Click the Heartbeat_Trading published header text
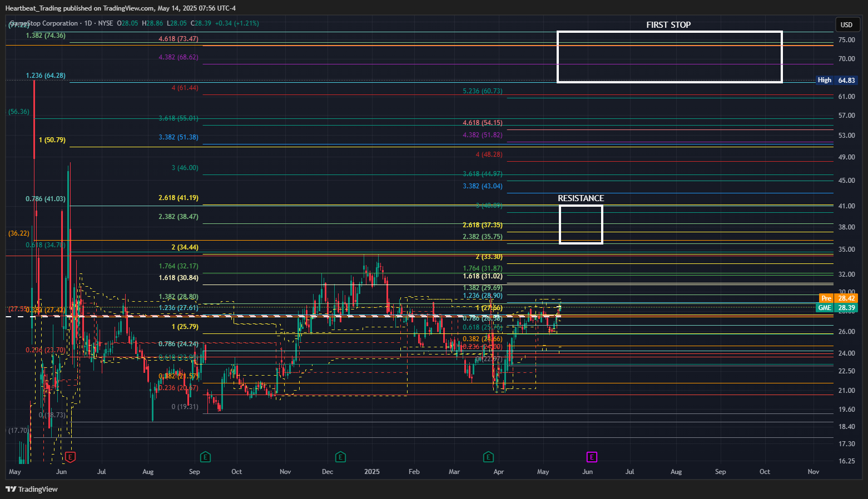This screenshot has width=868, height=499. 121,8
